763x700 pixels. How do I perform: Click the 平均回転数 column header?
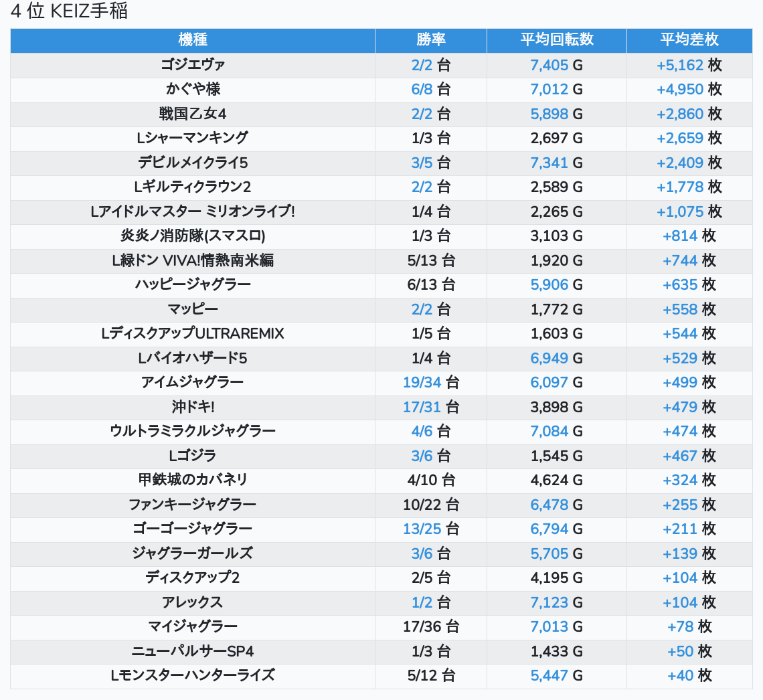557,40
